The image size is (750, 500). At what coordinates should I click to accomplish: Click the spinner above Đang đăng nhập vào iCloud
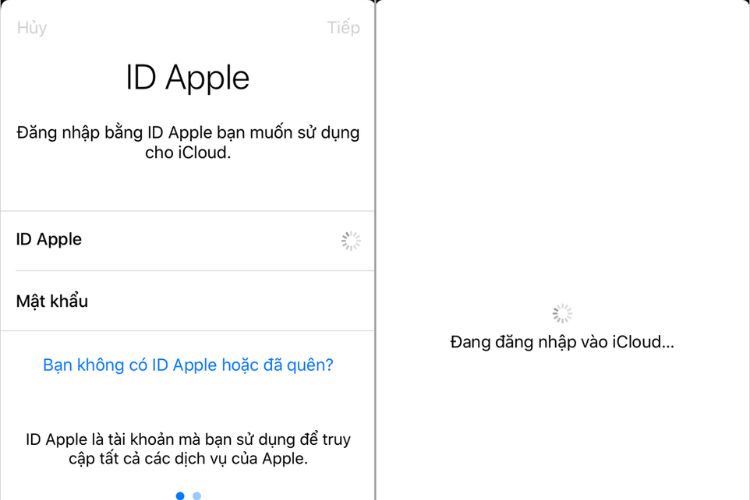(562, 313)
